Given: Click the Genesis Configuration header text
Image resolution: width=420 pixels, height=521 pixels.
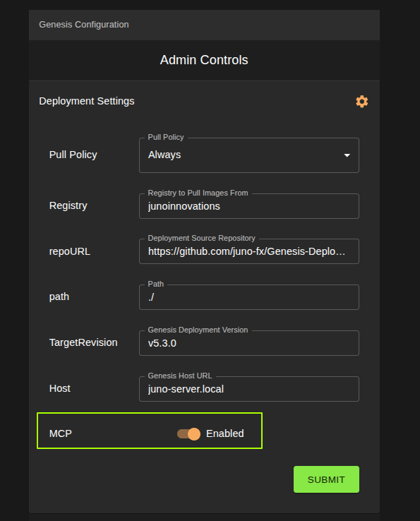Looking at the screenshot, I should (x=84, y=25).
